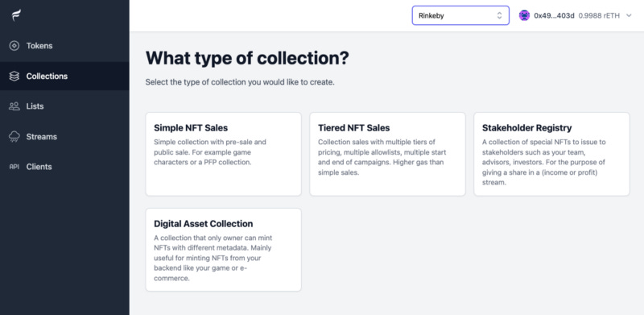Image resolution: width=644 pixels, height=315 pixels.
Task: Click the wallet avatar icon
Action: 524,15
